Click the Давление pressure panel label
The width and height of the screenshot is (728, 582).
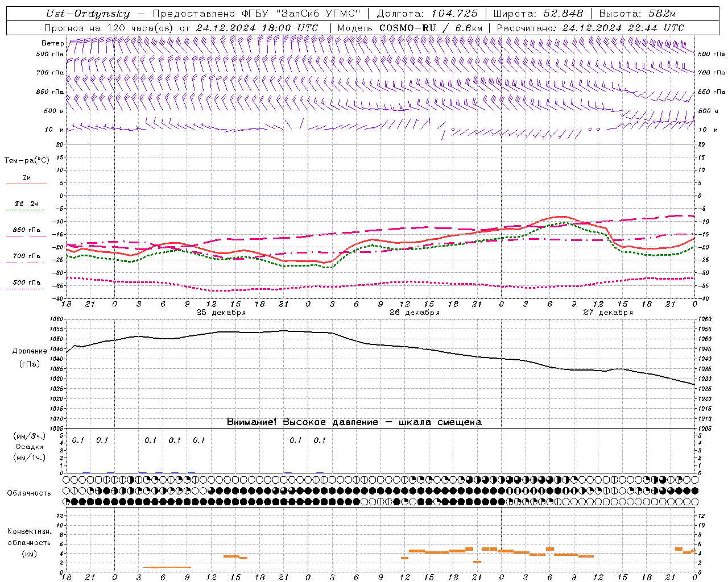[30, 351]
